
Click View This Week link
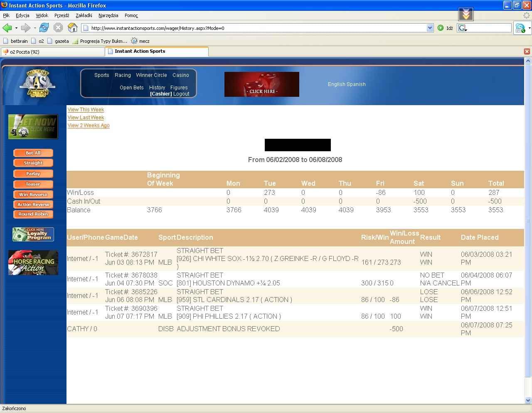(x=86, y=110)
